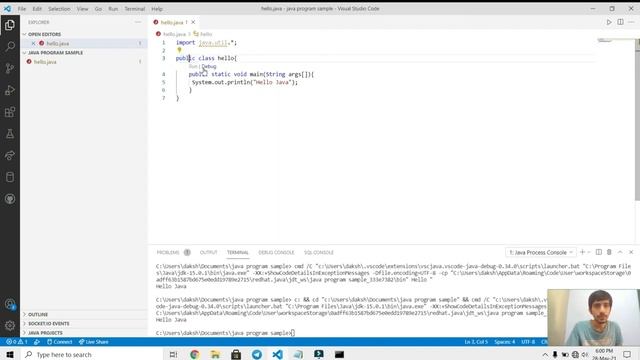This screenshot has height=360, width=640.
Task: Show errors and warnings in status bar
Action: coord(17,342)
